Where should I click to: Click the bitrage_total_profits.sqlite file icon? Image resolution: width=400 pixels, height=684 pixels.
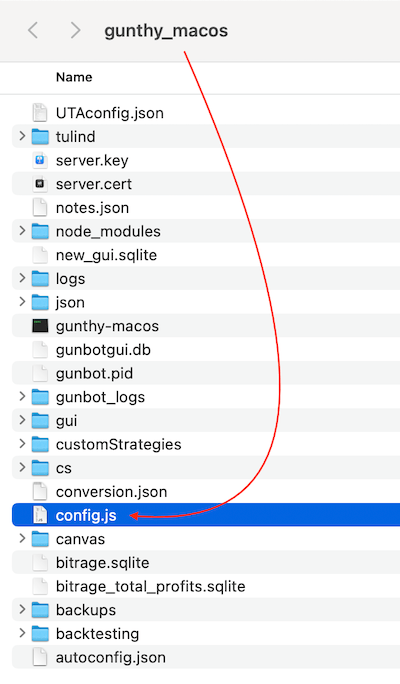[x=40, y=586]
